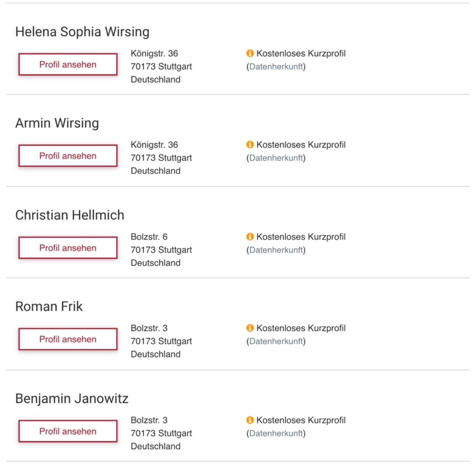Screen dimensions: 476x465
Task: Click the Roman Frik name heading
Action: (49, 306)
